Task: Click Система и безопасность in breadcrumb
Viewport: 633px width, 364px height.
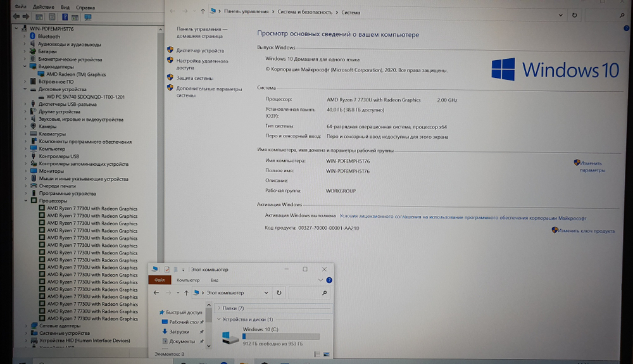Action: [305, 12]
